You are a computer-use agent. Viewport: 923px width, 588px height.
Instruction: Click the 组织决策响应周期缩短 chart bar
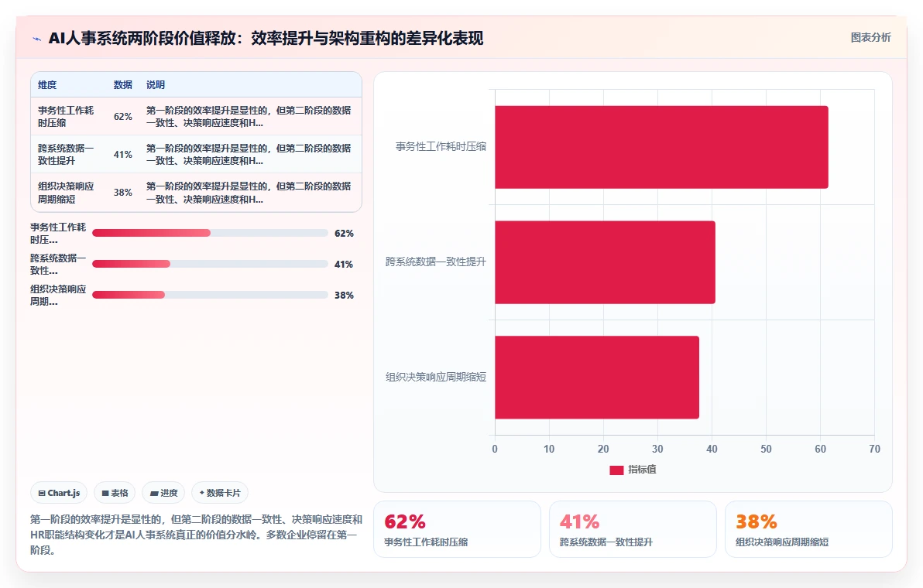point(596,378)
